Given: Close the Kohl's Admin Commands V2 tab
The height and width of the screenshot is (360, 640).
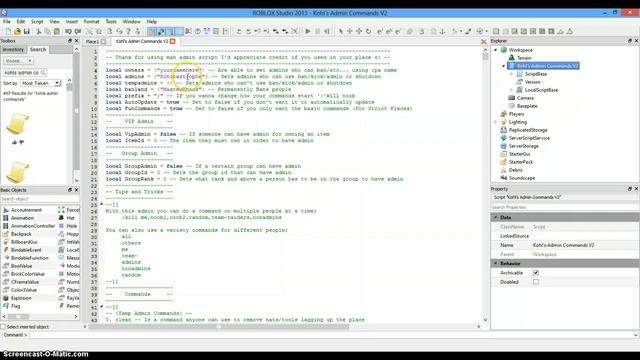Looking at the screenshot, I should (x=173, y=41).
